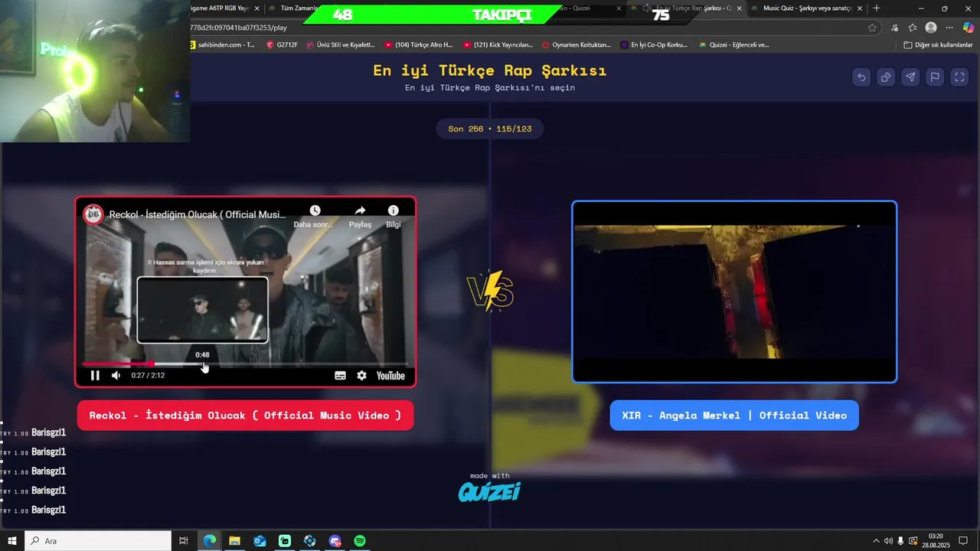Open sahibinden.com bookmark
Image resolution: width=980 pixels, height=551 pixels.
point(222,44)
